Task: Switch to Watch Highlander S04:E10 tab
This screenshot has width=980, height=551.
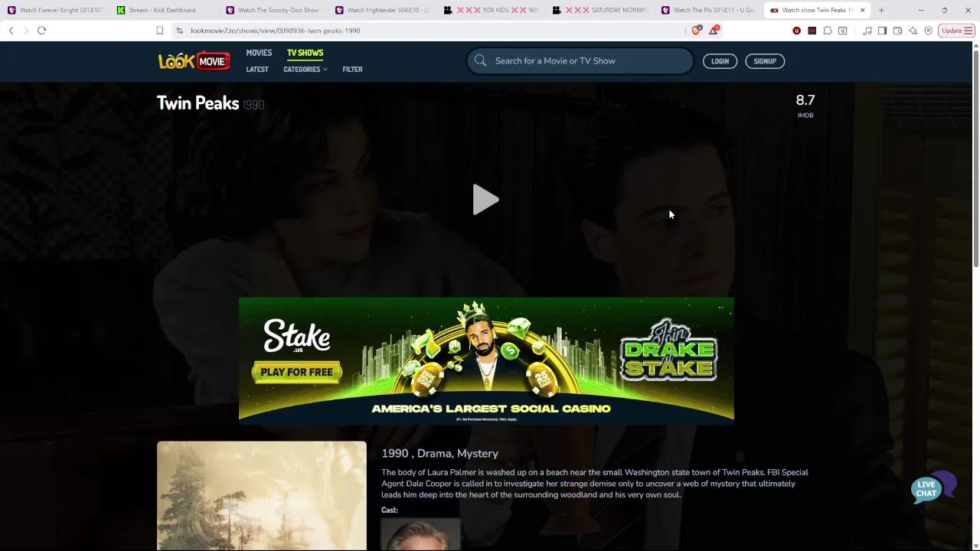Action: (382, 10)
